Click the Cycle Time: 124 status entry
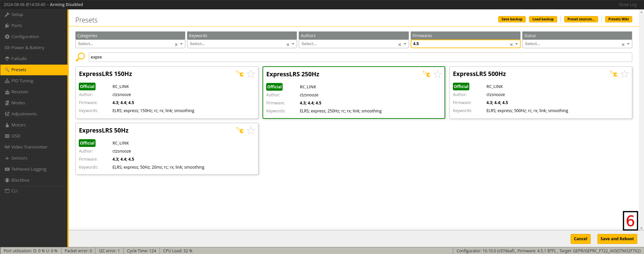 [141, 251]
